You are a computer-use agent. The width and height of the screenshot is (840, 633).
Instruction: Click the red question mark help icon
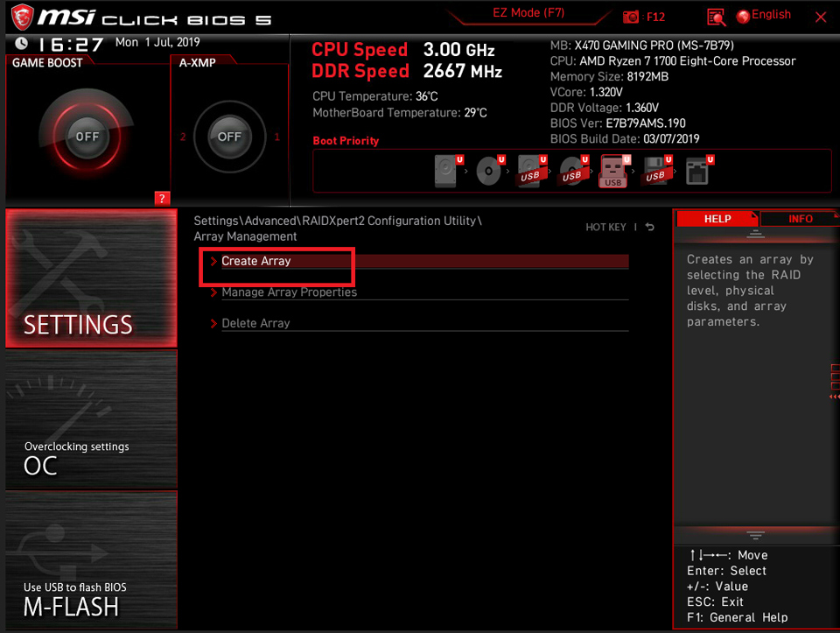pyautogui.click(x=162, y=199)
